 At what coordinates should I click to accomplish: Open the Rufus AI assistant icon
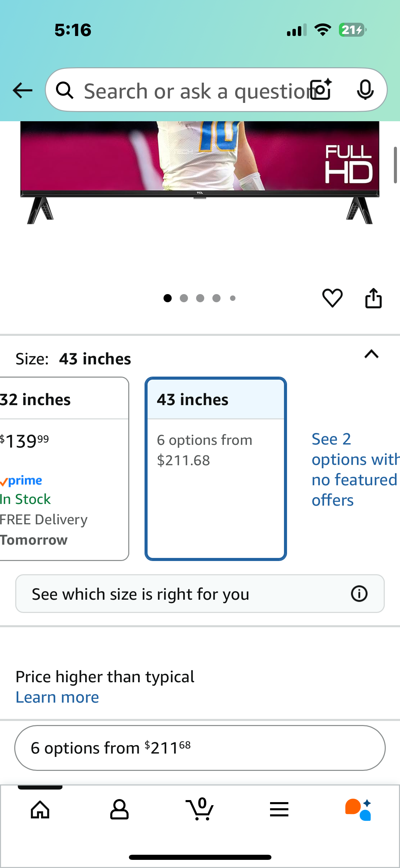click(358, 810)
